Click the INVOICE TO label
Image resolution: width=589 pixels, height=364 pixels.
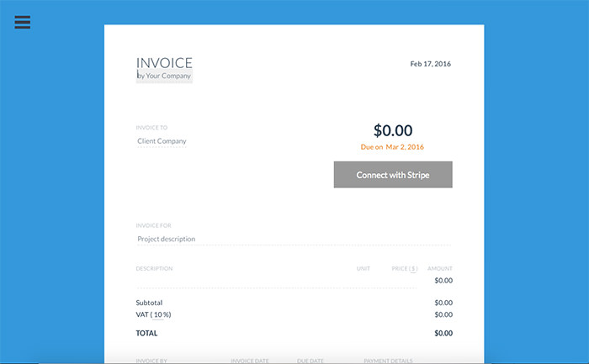point(151,128)
